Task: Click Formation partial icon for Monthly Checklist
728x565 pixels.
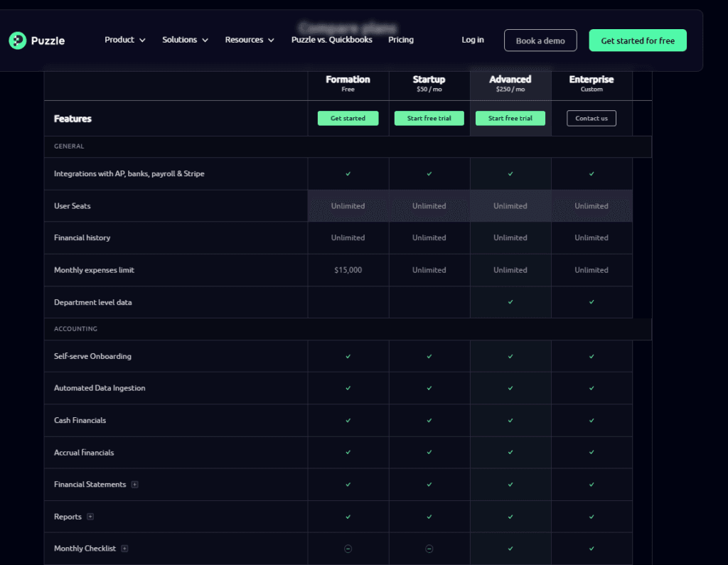Action: (x=348, y=549)
